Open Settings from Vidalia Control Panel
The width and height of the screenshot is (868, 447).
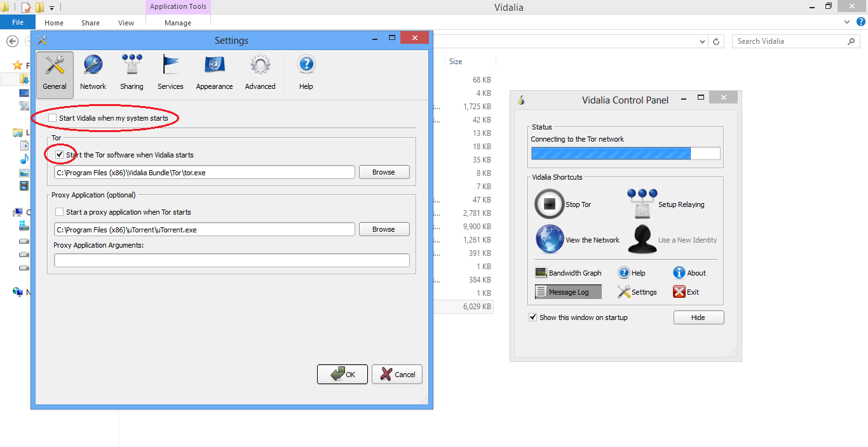(637, 292)
